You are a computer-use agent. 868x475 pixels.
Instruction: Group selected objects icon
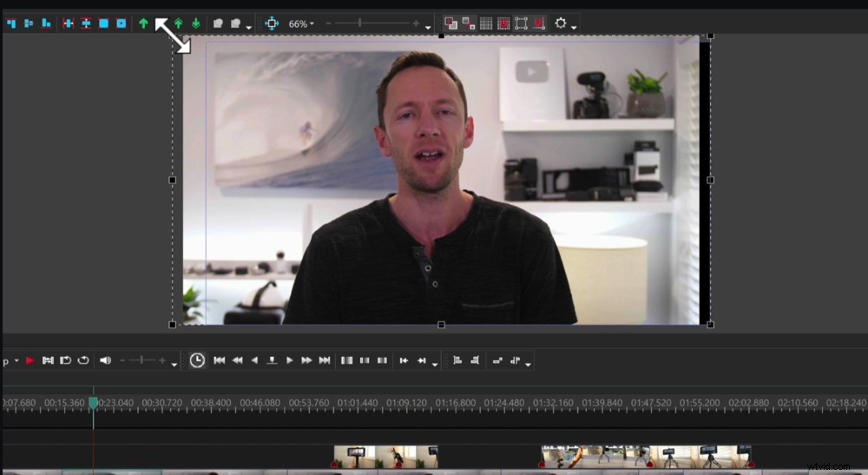218,23
